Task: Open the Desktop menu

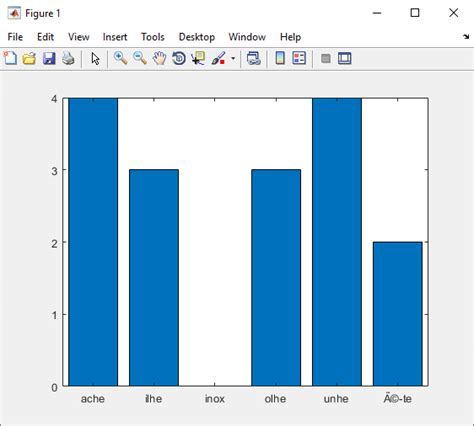Action: coord(197,37)
